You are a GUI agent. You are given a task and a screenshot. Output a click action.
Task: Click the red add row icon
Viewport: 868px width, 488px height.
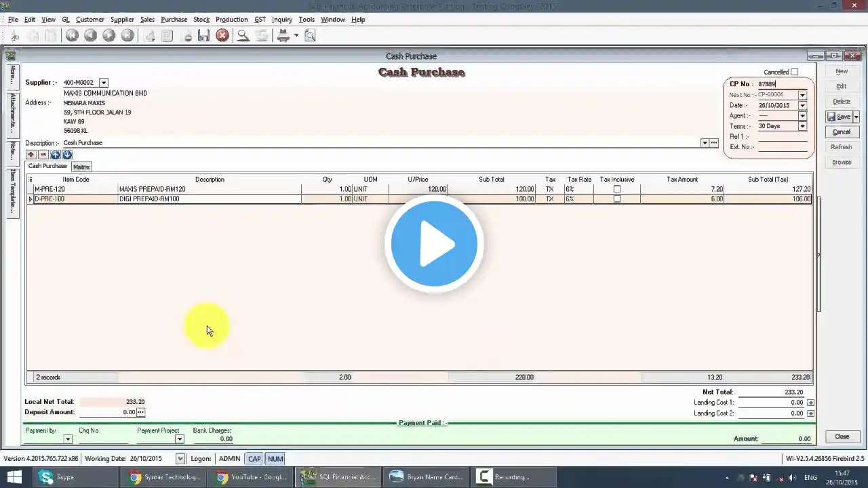(31, 155)
